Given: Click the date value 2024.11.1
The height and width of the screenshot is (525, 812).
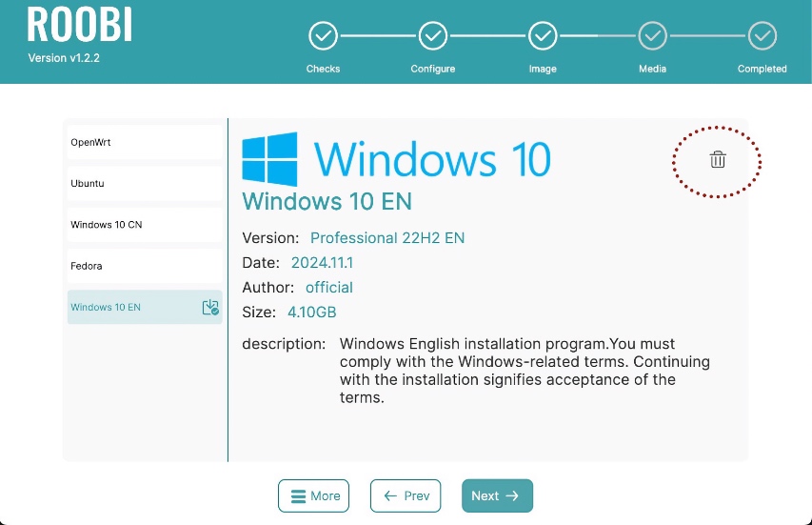Looking at the screenshot, I should coord(322,263).
